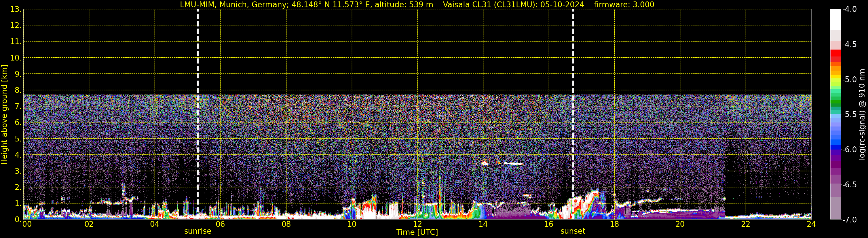Click the colorbar value '-6.5'
This screenshot has width=868, height=238.
point(850,185)
